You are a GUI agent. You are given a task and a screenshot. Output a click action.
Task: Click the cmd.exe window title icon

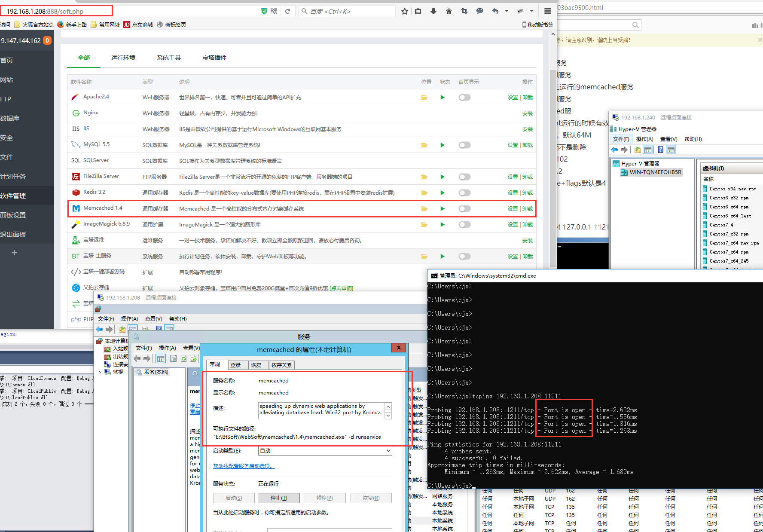(x=434, y=276)
